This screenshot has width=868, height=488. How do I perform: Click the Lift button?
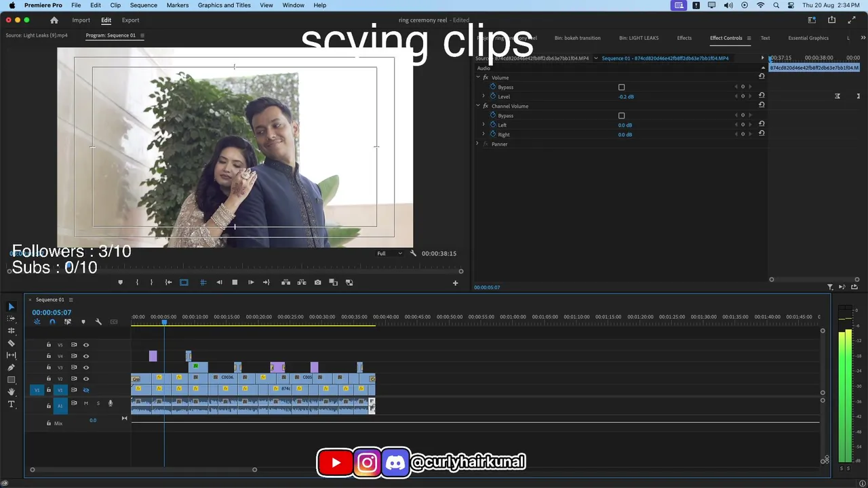coord(285,283)
